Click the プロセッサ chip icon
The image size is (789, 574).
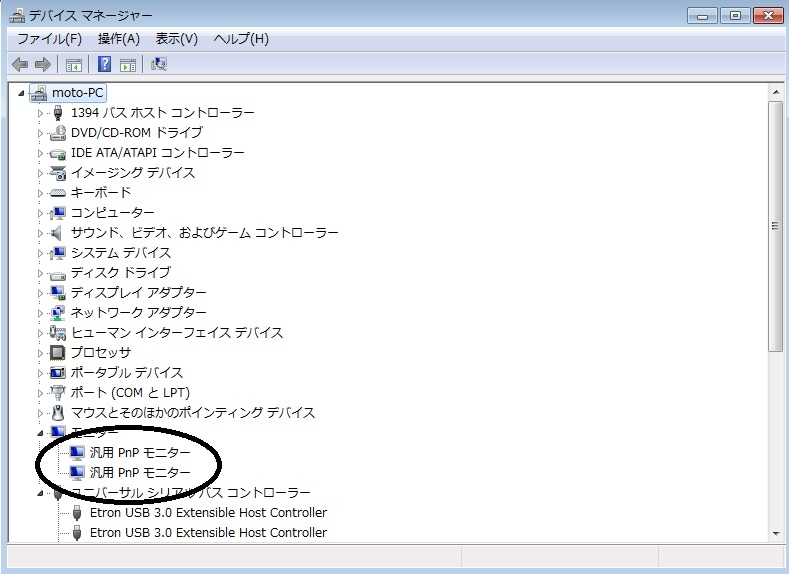[57, 353]
